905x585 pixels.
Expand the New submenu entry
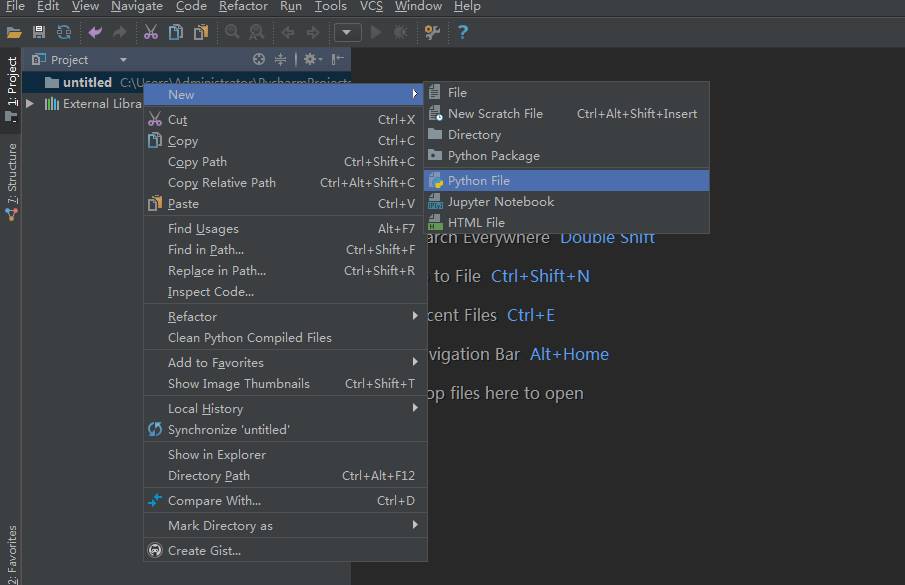pos(283,95)
